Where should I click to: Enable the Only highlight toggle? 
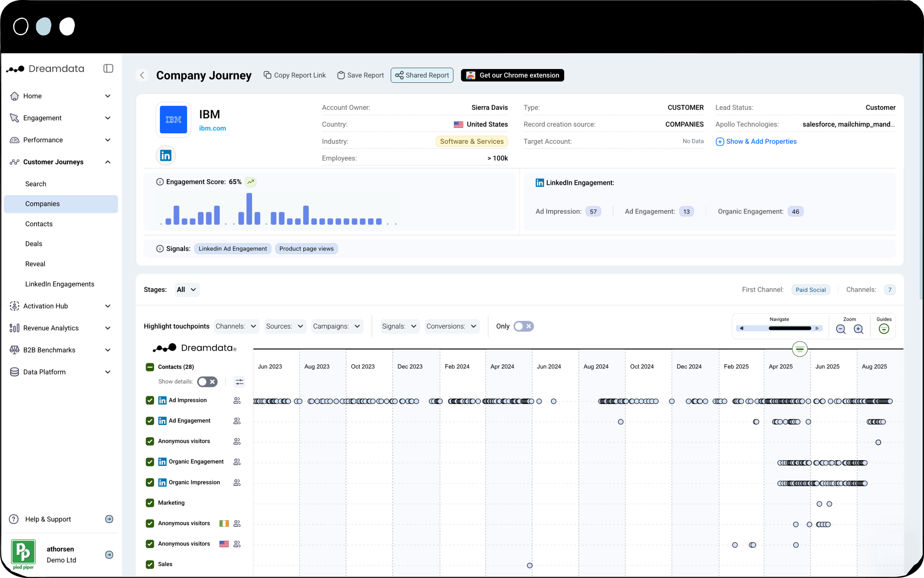point(523,326)
